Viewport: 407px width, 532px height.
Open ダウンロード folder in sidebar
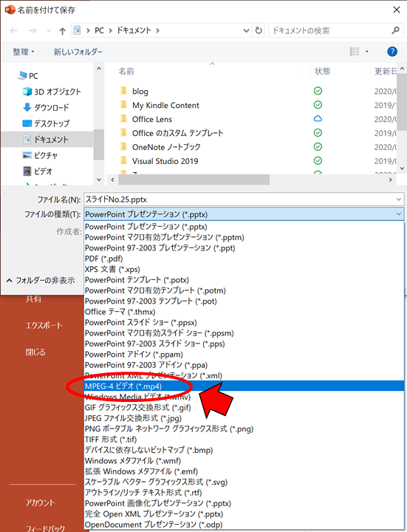46,108
